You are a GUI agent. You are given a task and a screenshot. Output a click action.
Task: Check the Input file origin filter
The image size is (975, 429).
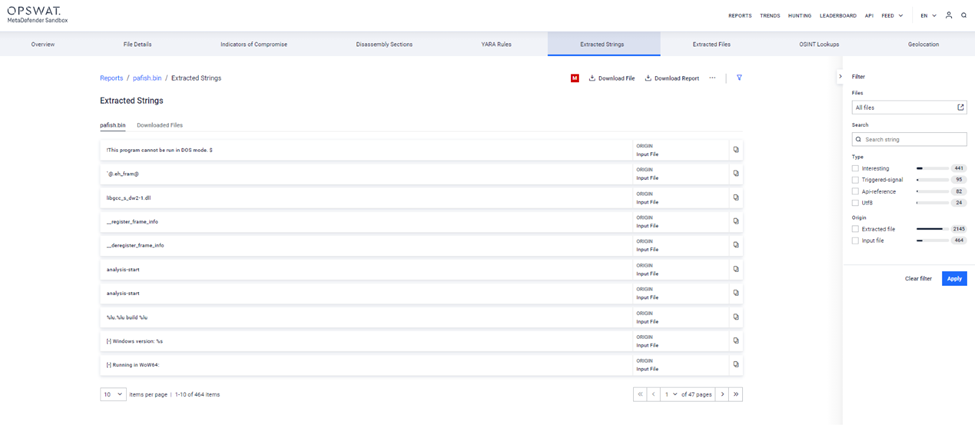(x=856, y=240)
